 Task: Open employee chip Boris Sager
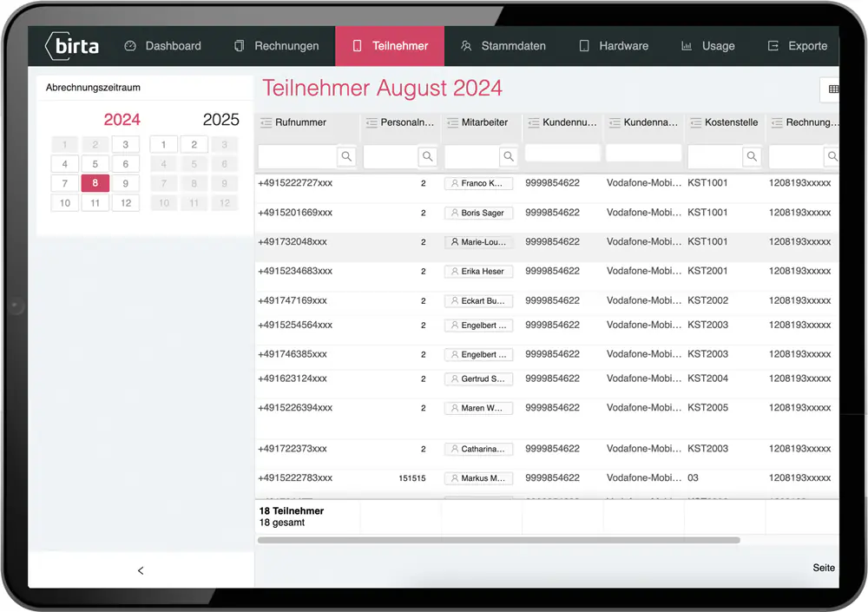(479, 213)
